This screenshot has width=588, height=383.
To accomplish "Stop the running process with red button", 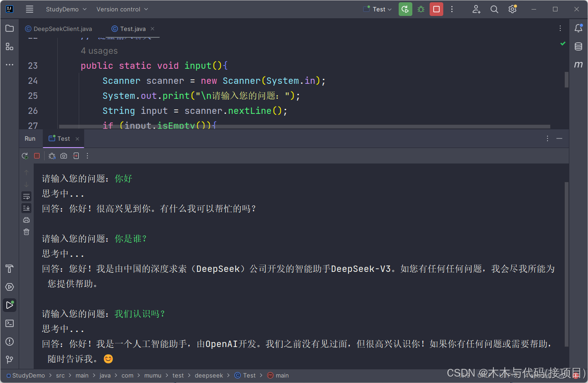I will pos(436,9).
